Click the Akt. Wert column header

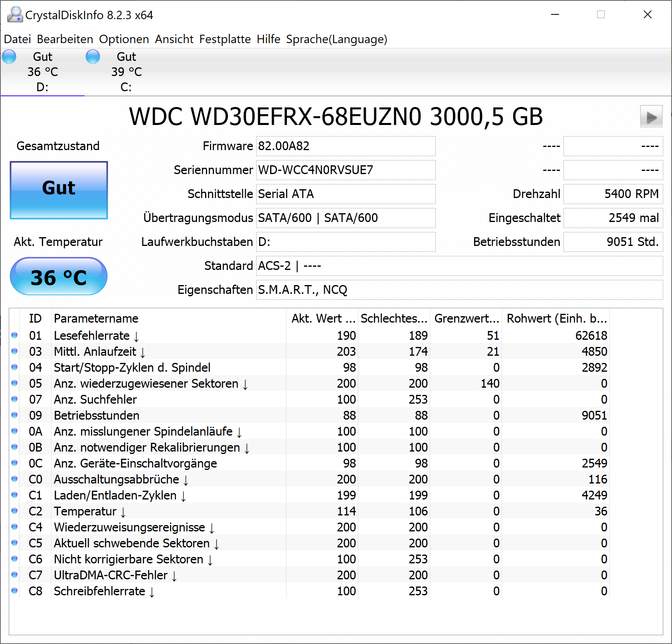click(x=322, y=318)
